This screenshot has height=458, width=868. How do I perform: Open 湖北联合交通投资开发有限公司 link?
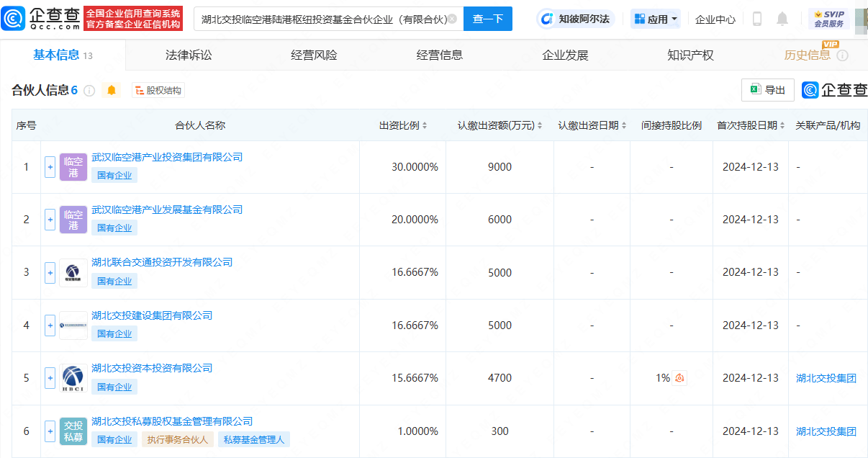click(x=162, y=262)
